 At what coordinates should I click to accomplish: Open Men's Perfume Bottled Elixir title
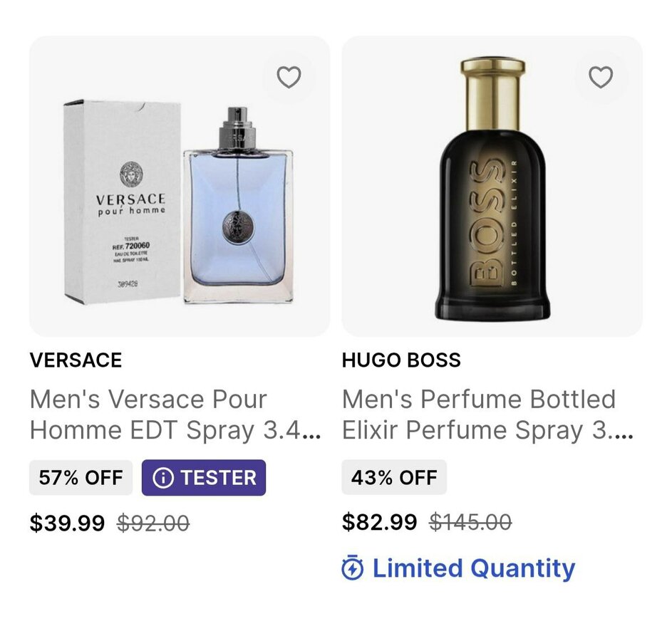[x=487, y=415]
